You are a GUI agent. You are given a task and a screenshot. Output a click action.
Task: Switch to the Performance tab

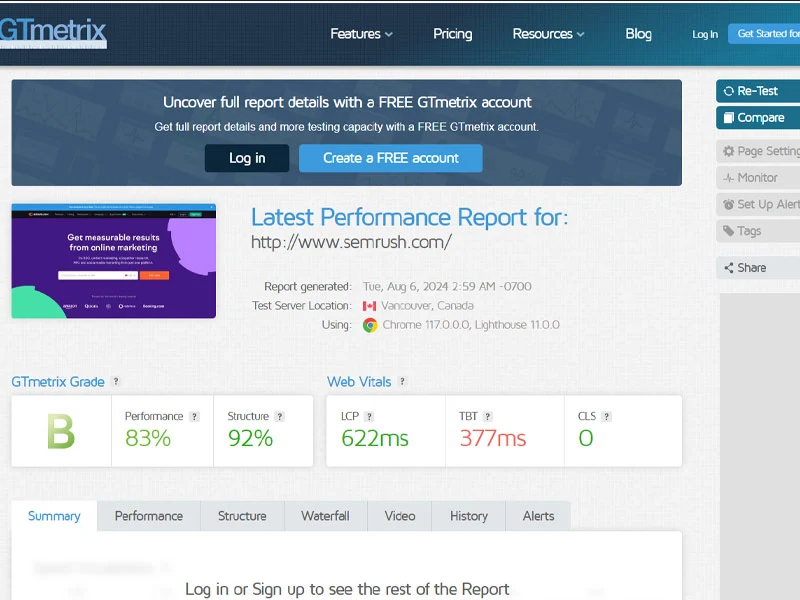point(149,516)
